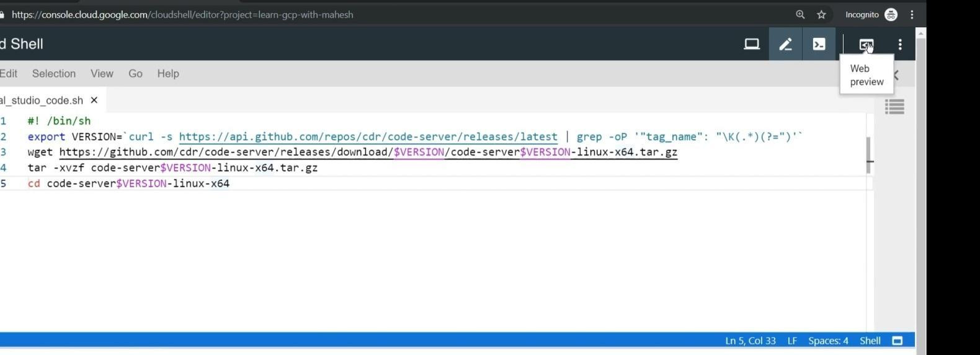Click the grep -oP command text
Viewport: 980px width, 355px height.
pyautogui.click(x=602, y=137)
